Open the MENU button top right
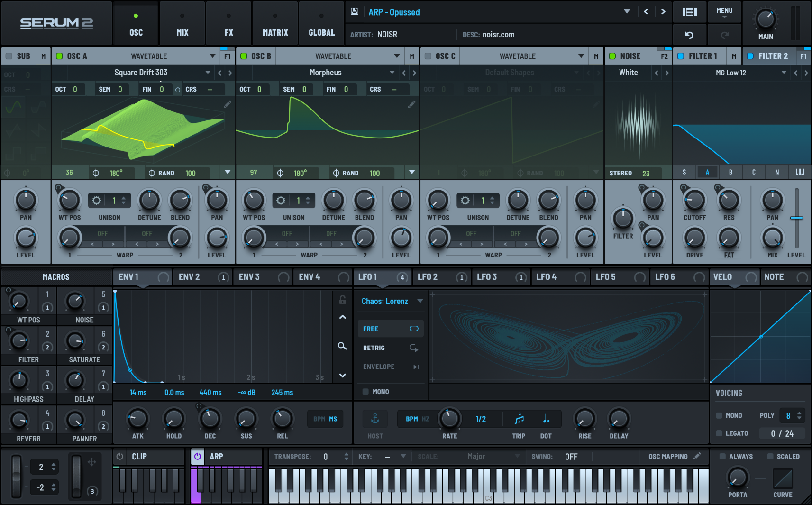 [x=724, y=11]
